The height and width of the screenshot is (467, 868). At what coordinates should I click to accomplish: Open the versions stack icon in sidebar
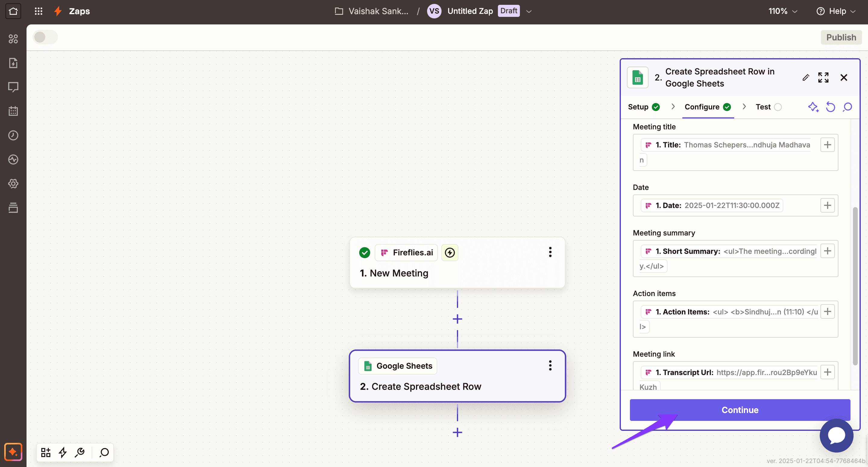point(13,207)
